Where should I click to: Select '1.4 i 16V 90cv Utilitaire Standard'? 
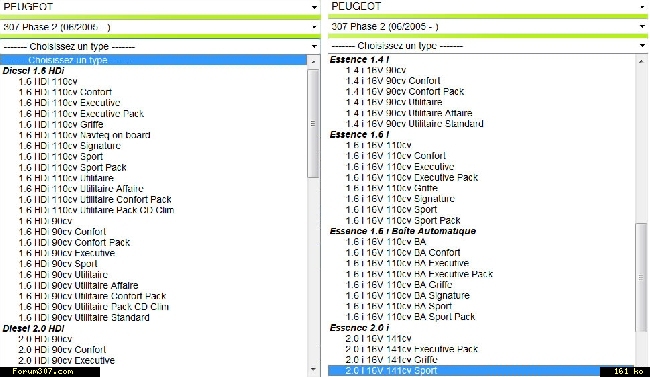coord(415,124)
